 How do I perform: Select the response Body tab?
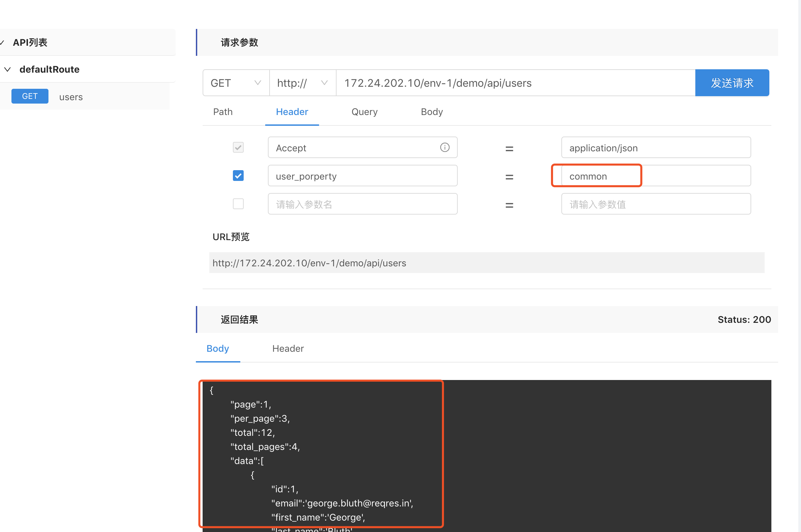(218, 348)
